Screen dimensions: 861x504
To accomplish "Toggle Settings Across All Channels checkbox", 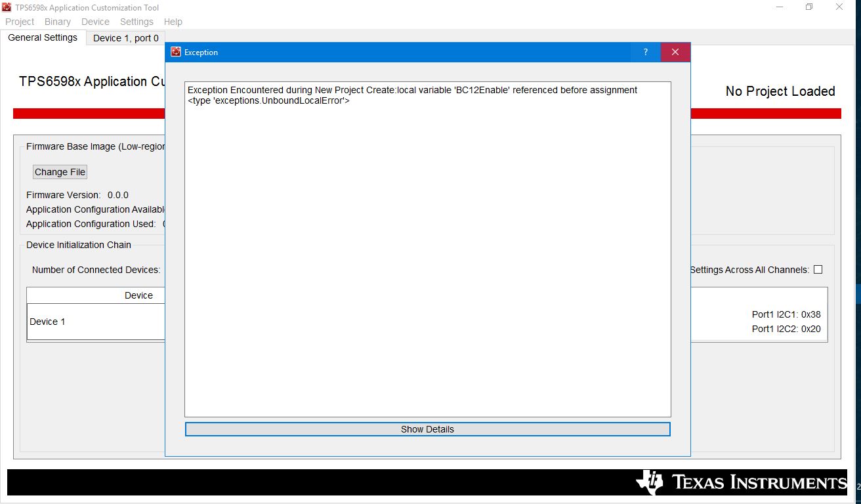I will pyautogui.click(x=818, y=270).
